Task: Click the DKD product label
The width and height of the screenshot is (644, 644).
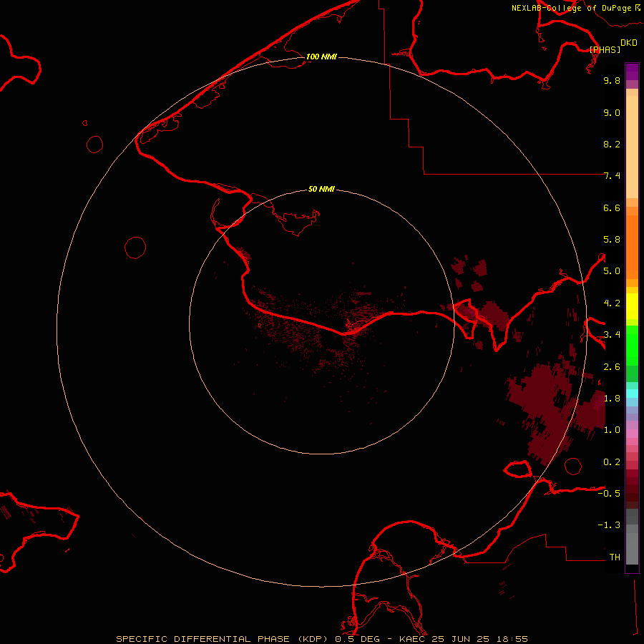Action: [628, 42]
